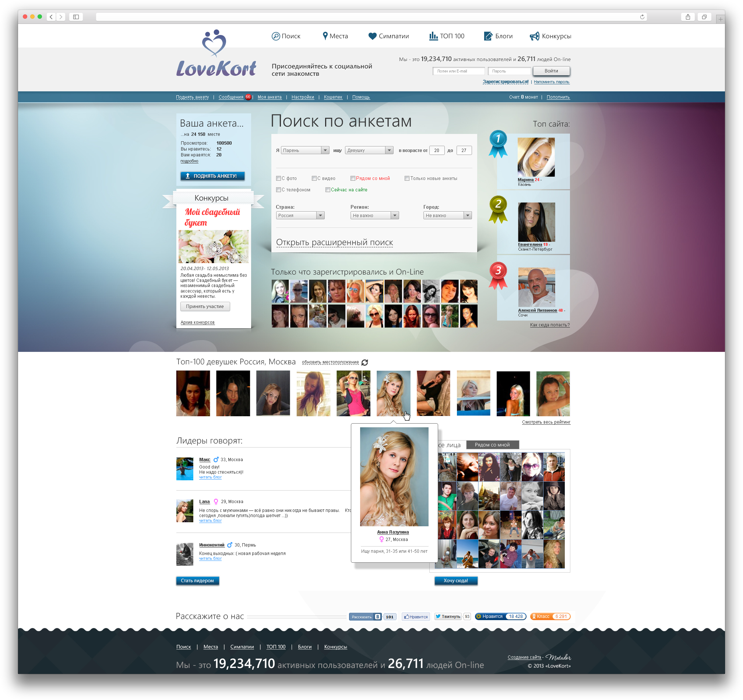The height and width of the screenshot is (700, 743).
Task: Check Только новые анкеты option
Action: [407, 178]
